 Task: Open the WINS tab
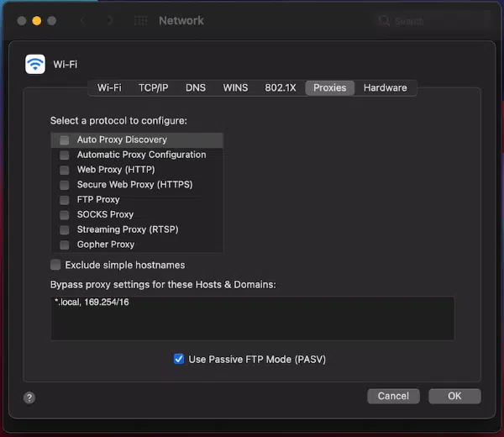(235, 87)
